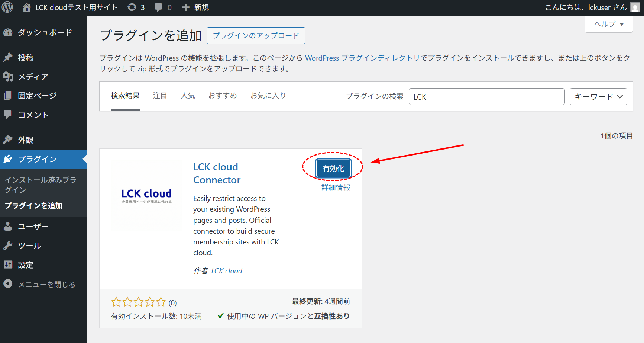Image resolution: width=644 pixels, height=343 pixels.
Task: Open the メディア menu in sidebar
Action: [x=33, y=77]
